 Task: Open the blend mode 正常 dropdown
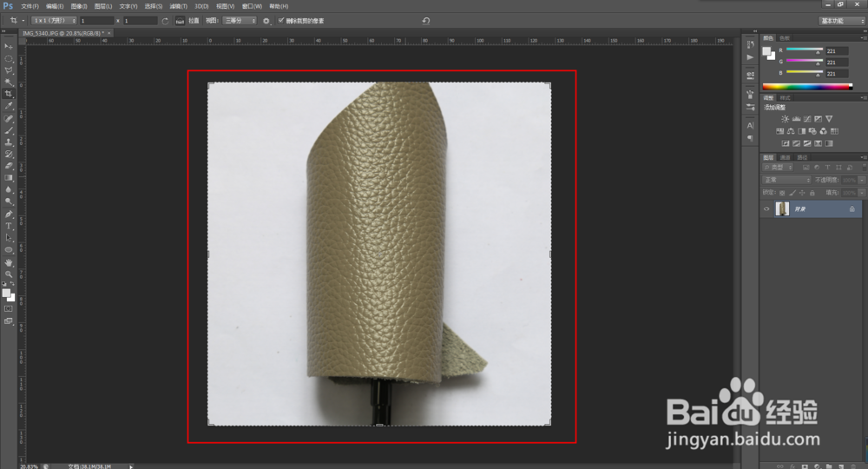coord(786,180)
